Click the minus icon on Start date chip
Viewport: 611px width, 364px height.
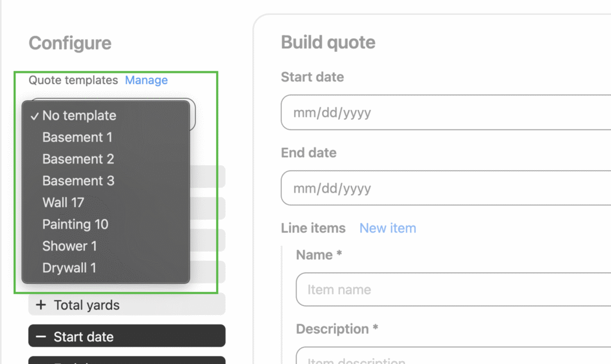point(41,337)
